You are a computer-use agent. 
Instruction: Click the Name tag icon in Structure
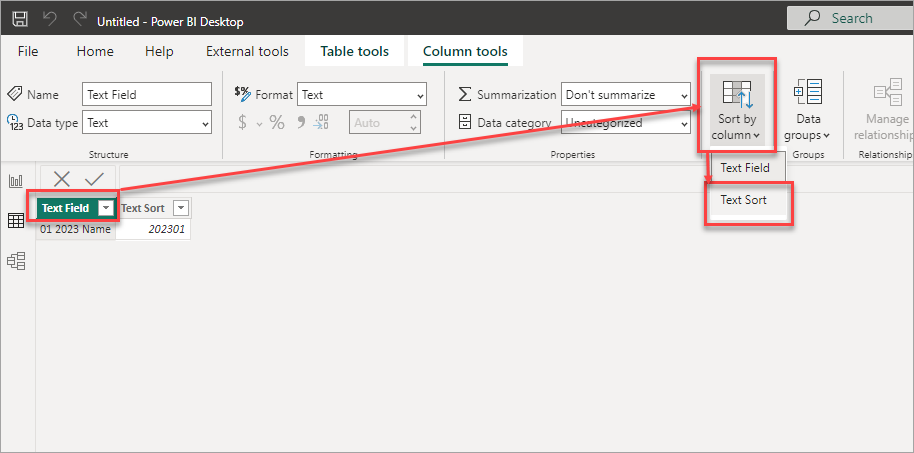pos(15,94)
